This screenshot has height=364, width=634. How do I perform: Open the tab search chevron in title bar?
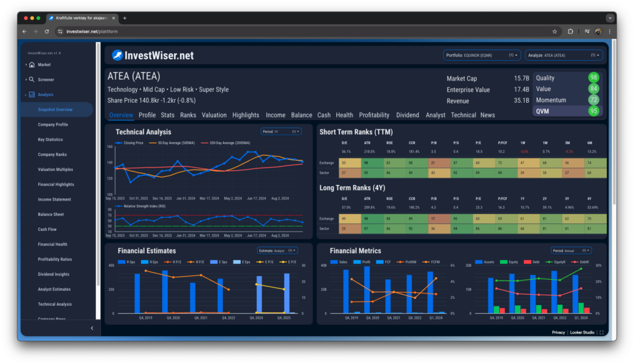610,18
